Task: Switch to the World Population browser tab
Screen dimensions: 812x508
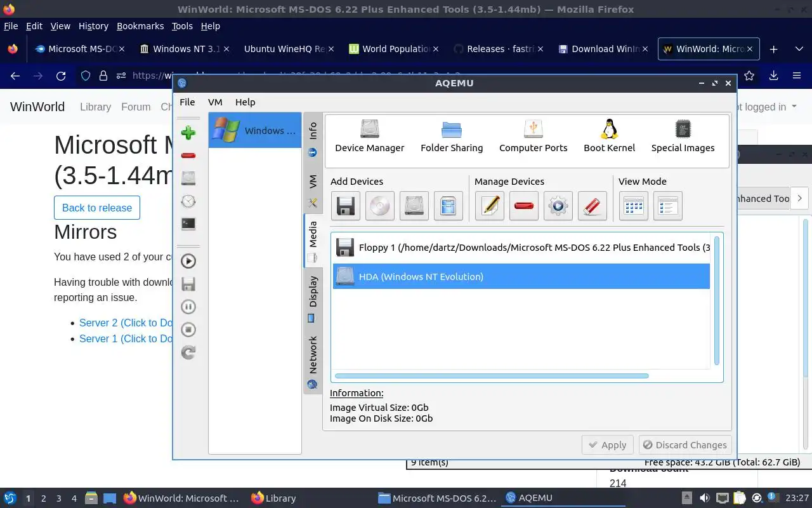Action: click(x=393, y=49)
